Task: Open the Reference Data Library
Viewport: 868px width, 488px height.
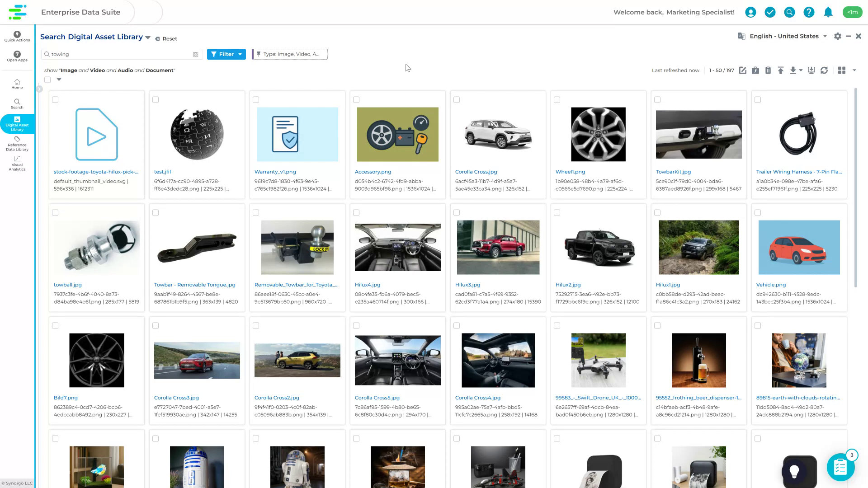Action: point(17,145)
